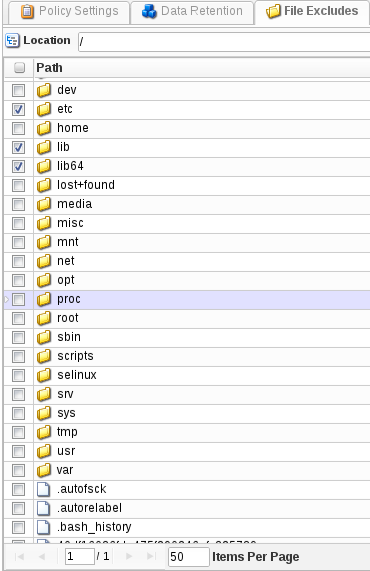This screenshot has width=370, height=571.
Task: Check the proc folder checkbox
Action: tap(18, 299)
